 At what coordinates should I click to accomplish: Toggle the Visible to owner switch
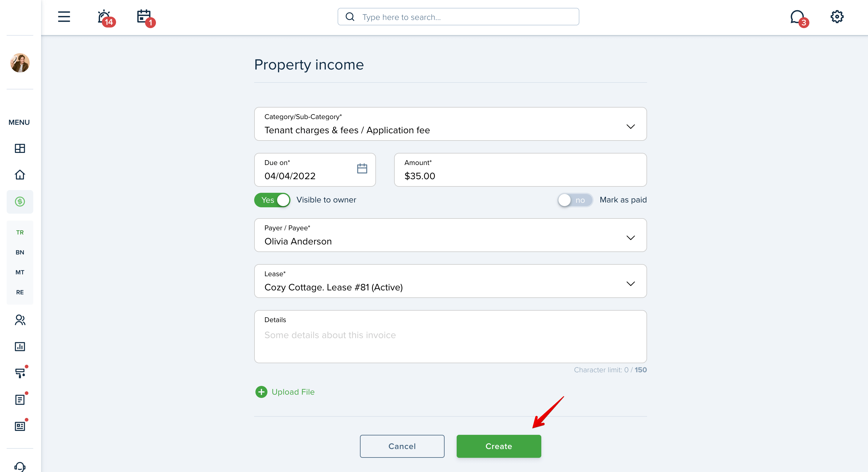pos(272,200)
